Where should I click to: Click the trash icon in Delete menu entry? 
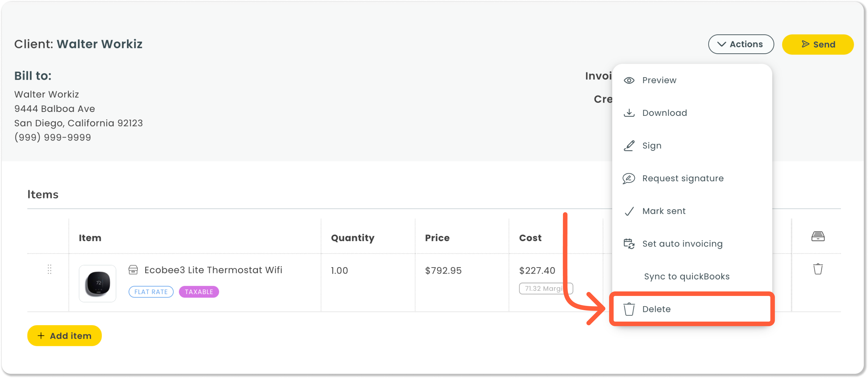tap(629, 309)
